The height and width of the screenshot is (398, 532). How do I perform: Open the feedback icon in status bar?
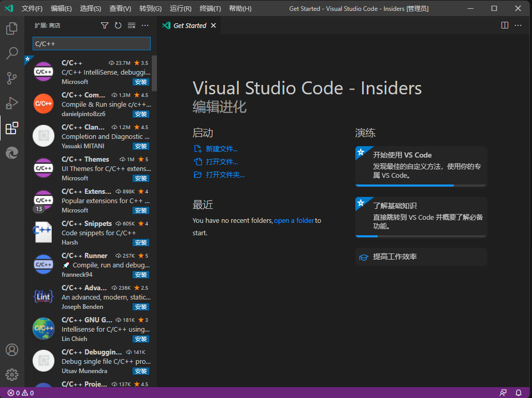point(503,393)
